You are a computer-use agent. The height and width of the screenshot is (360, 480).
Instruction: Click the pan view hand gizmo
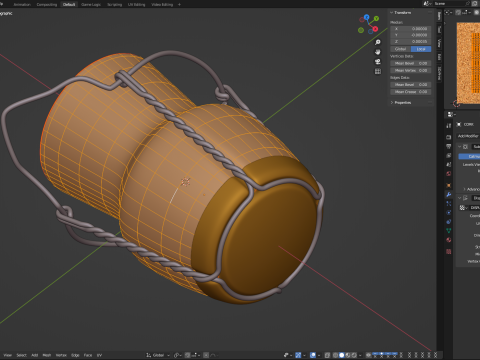pos(378,52)
